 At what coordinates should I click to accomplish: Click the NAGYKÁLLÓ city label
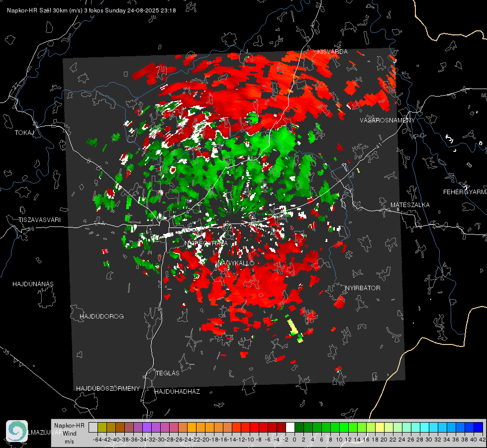[x=235, y=263]
